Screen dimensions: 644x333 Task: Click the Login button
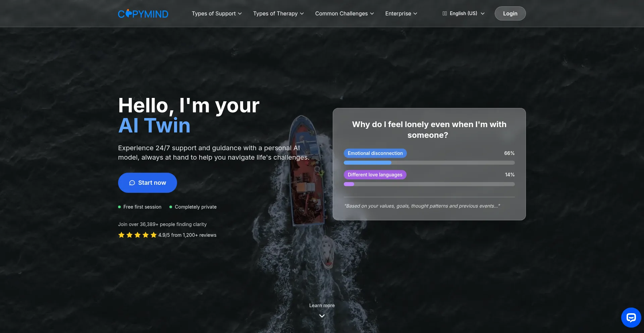tap(510, 13)
